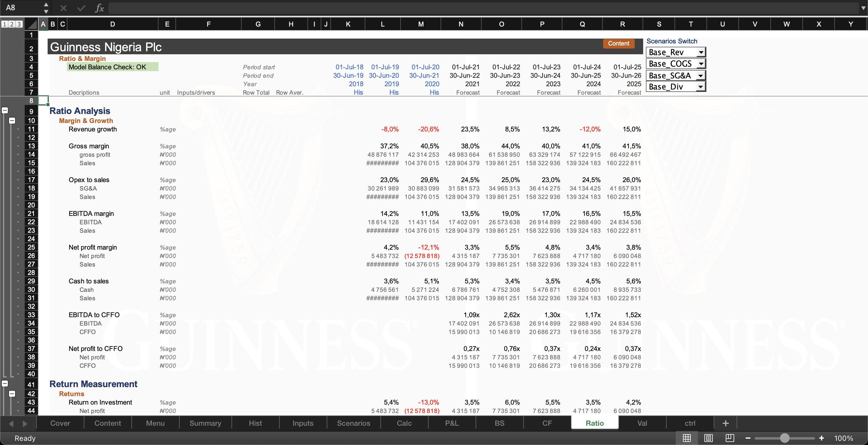Open the CF sheet tab
The width and height of the screenshot is (868, 445).
pyautogui.click(x=547, y=423)
